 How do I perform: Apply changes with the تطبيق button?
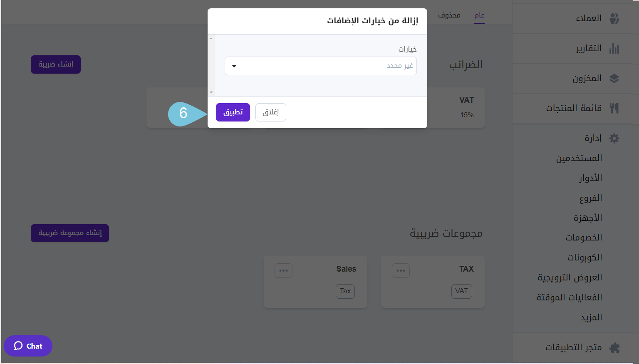point(233,112)
